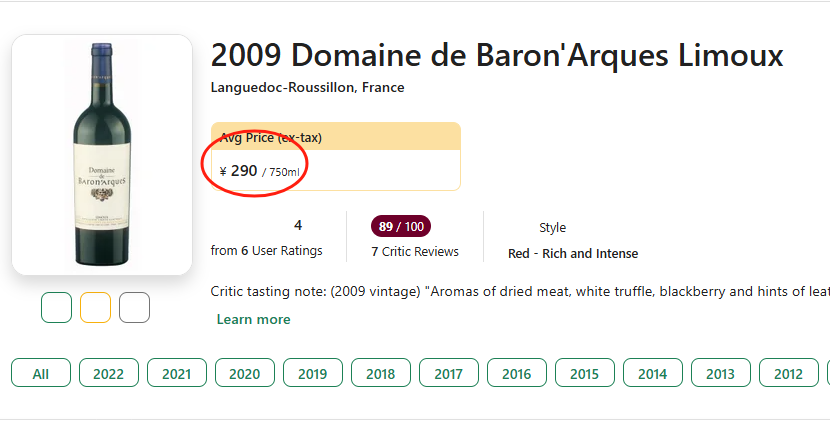The image size is (830, 429).
Task: Choose the 2019 vintage tab
Action: point(313,373)
